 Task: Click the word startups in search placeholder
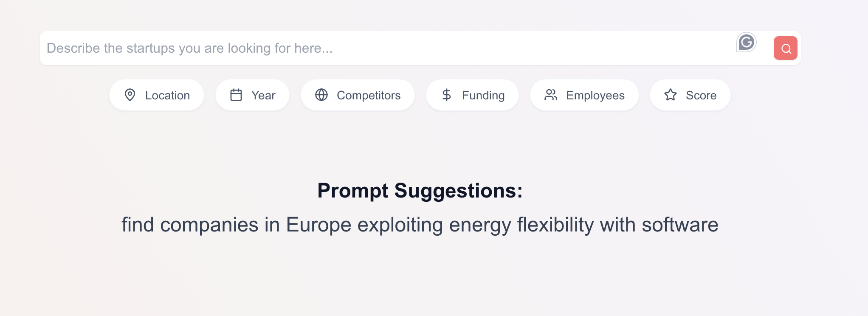click(150, 48)
